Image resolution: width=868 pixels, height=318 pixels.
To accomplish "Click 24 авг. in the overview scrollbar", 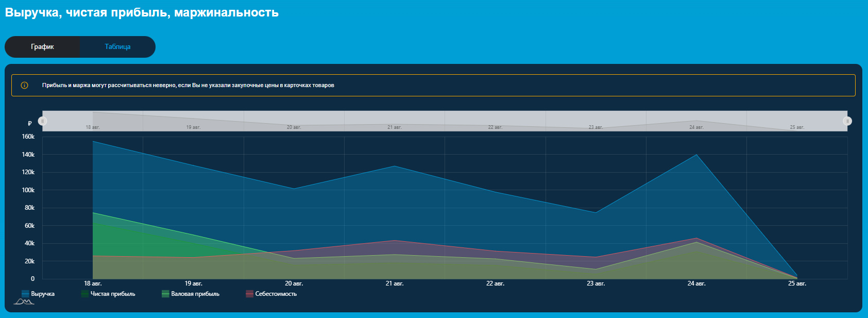I will point(696,127).
